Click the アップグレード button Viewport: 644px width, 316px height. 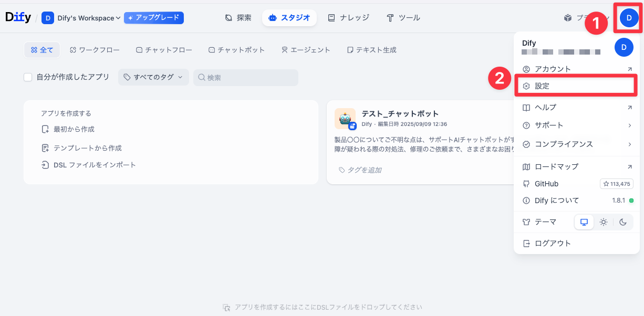click(153, 18)
